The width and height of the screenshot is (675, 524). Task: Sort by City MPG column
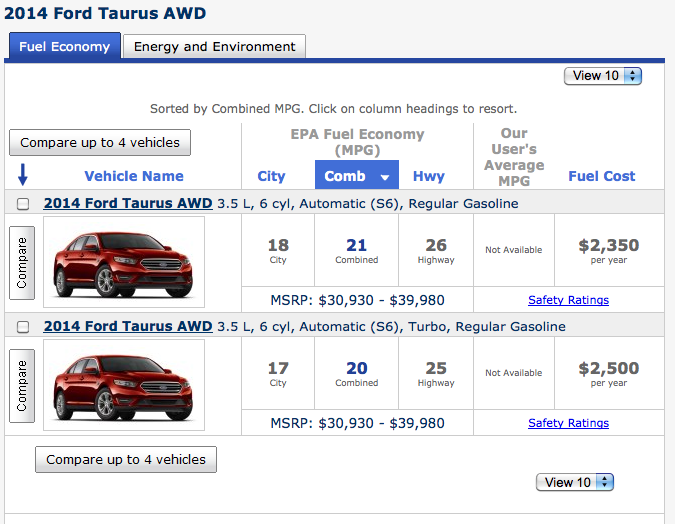pyautogui.click(x=271, y=176)
